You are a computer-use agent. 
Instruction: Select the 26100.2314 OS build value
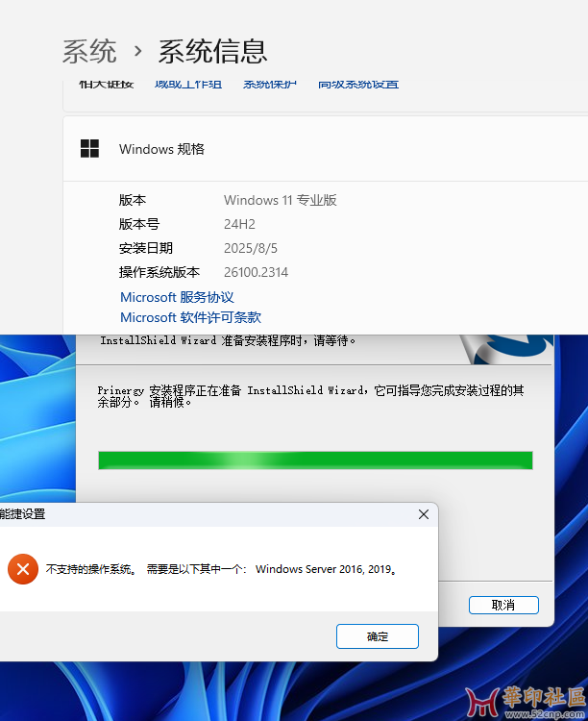coord(257,272)
